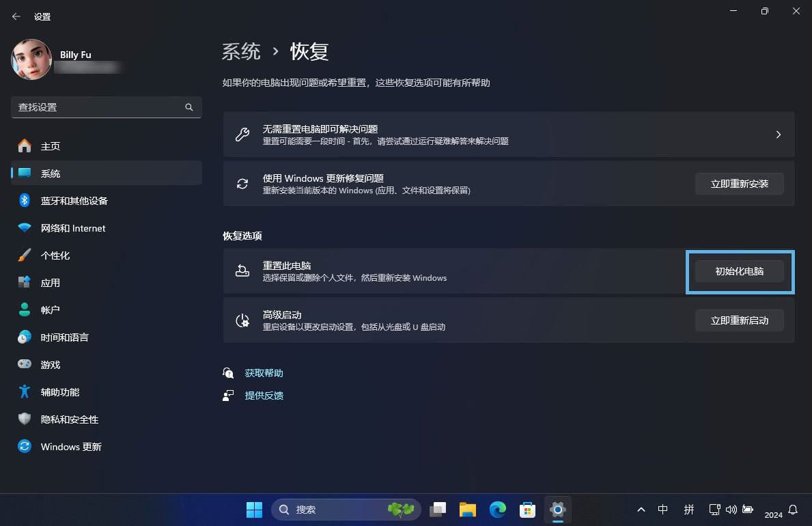Screen dimensions: 812x526
Task: Select the Personalization paintbrush icon
Action: [x=25, y=255]
